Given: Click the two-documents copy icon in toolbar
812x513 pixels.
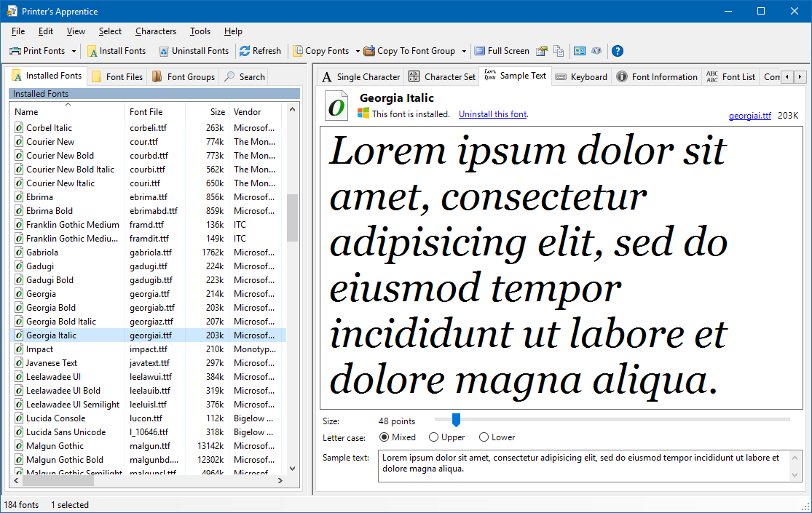Looking at the screenshot, I should coord(559,51).
